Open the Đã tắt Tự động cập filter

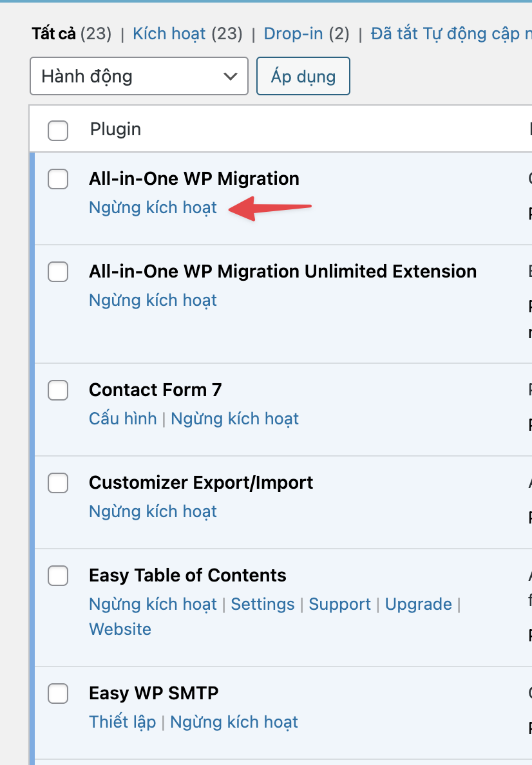tap(451, 33)
